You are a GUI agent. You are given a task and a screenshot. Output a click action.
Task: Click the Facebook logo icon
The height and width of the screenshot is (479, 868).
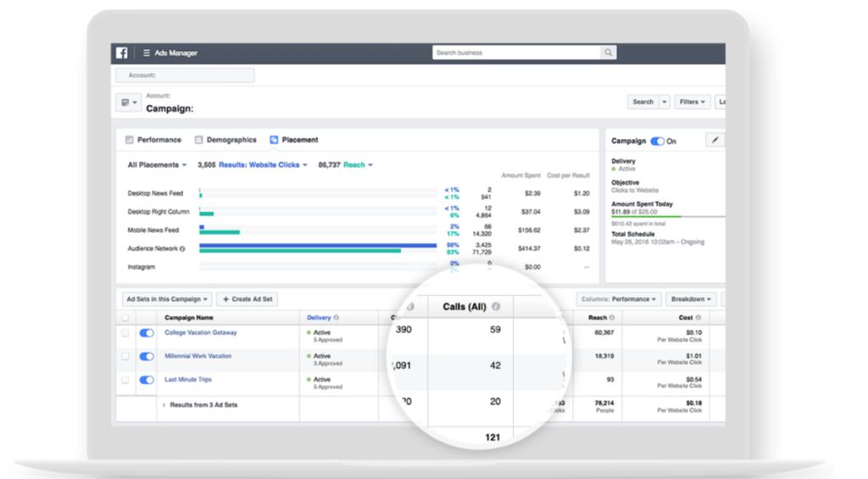point(122,53)
